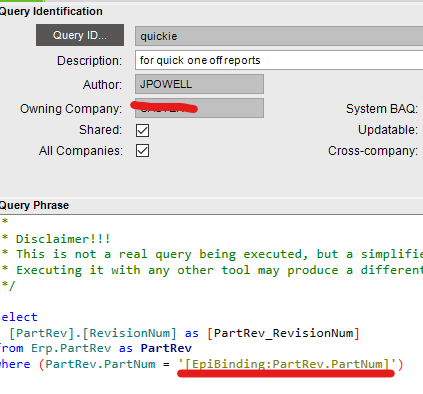
Task: Click the underlined EpiBinding:PartRev.PartNum text
Action: tap(287, 364)
